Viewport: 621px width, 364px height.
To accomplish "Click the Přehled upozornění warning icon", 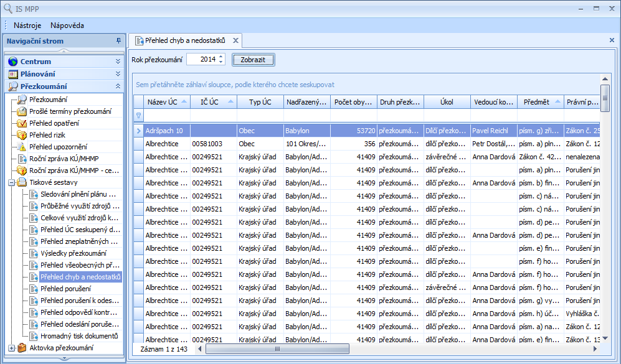I will click(22, 147).
